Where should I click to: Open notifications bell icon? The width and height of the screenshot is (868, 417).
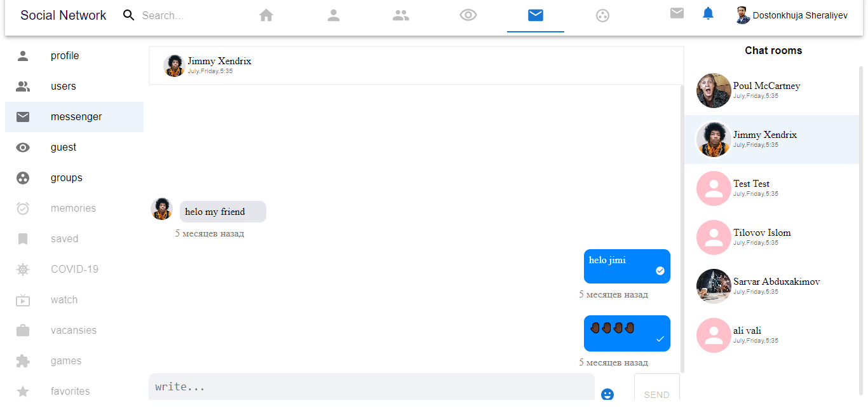coord(709,13)
